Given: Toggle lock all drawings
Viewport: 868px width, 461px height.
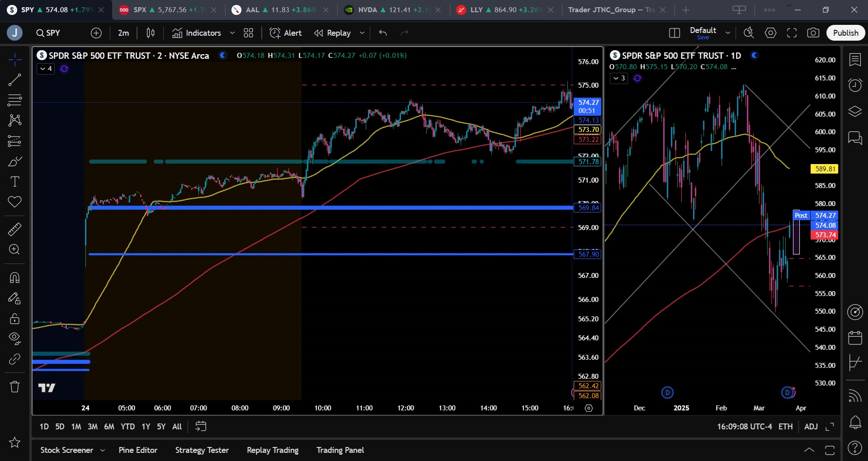Looking at the screenshot, I should click(x=14, y=319).
